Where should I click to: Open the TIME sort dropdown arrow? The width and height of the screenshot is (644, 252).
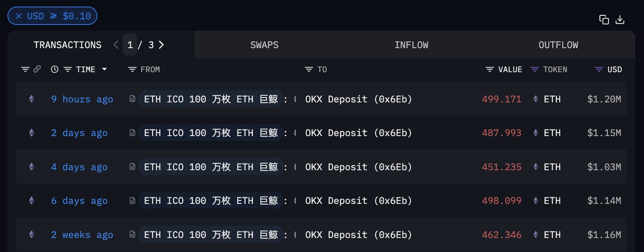104,69
